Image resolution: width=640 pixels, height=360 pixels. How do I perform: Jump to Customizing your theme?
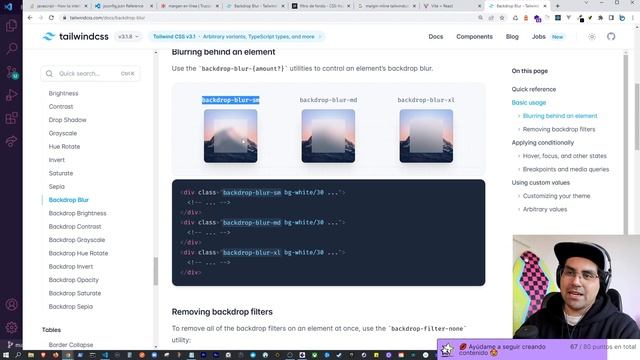(556, 196)
